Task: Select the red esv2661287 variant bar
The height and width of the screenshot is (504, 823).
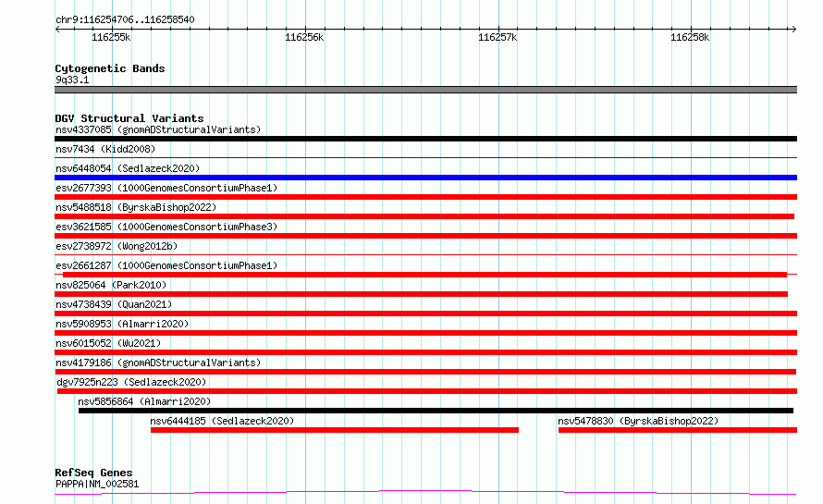Action: pos(424,275)
